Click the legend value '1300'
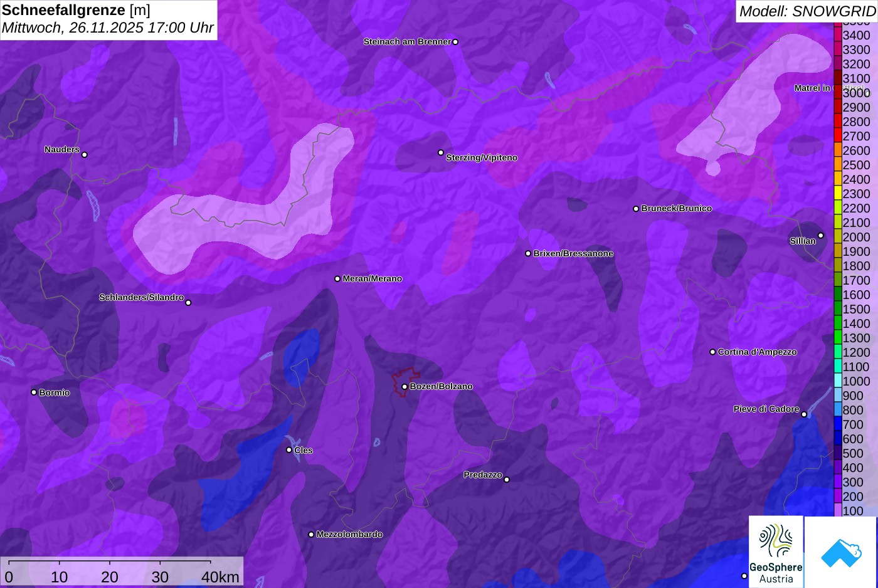The height and width of the screenshot is (588, 878). [857, 338]
